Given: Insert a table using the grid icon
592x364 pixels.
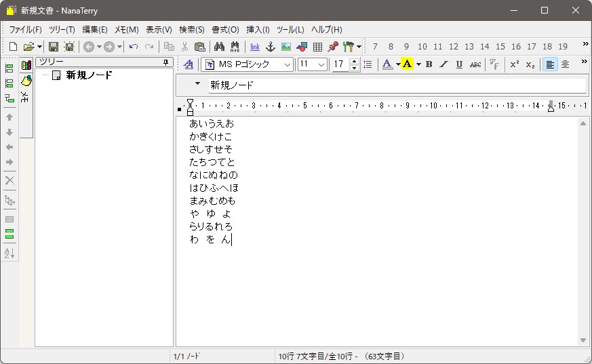Looking at the screenshot, I should (317, 47).
